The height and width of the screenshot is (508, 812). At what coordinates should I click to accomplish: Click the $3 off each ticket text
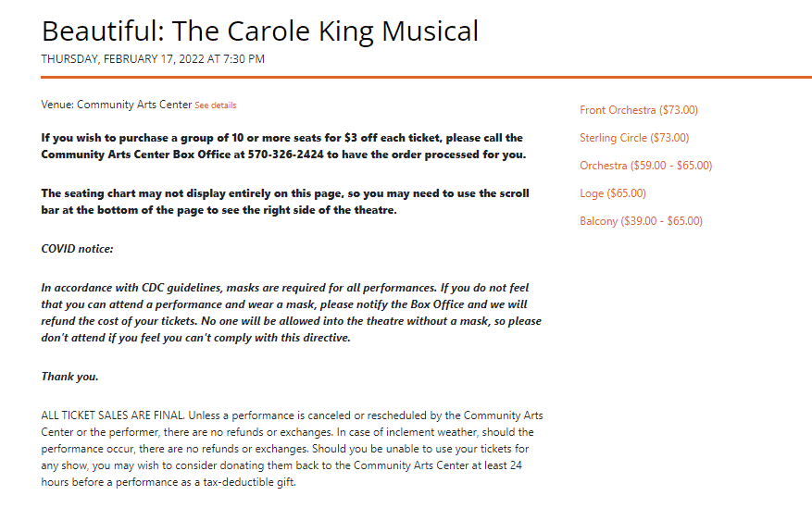click(x=392, y=138)
